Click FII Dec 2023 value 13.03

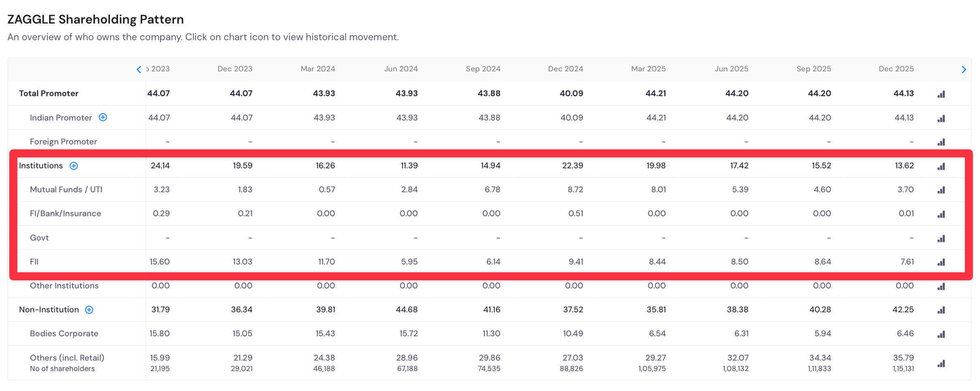click(242, 262)
